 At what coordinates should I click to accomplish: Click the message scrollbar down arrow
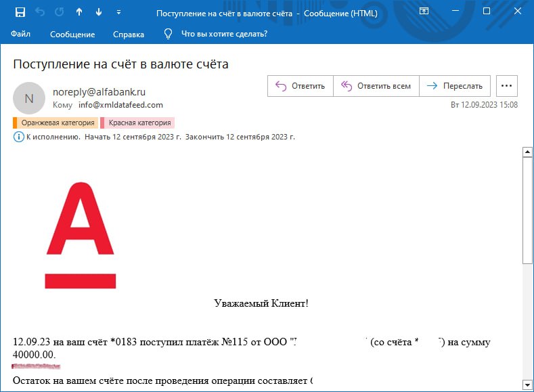(x=527, y=385)
